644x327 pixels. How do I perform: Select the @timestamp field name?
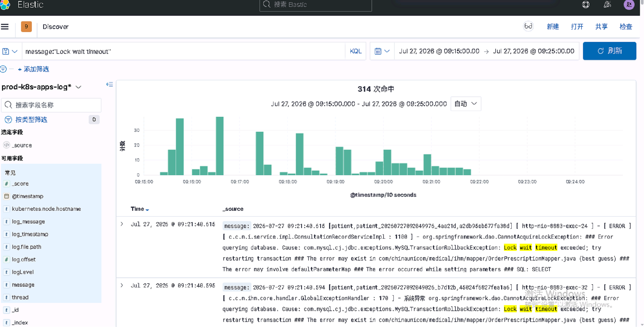pos(28,196)
